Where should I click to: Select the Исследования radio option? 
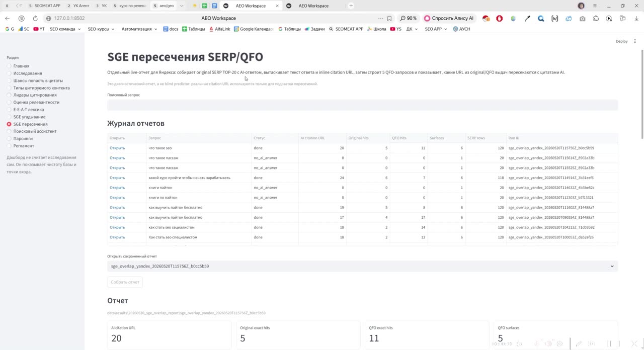[24, 73]
